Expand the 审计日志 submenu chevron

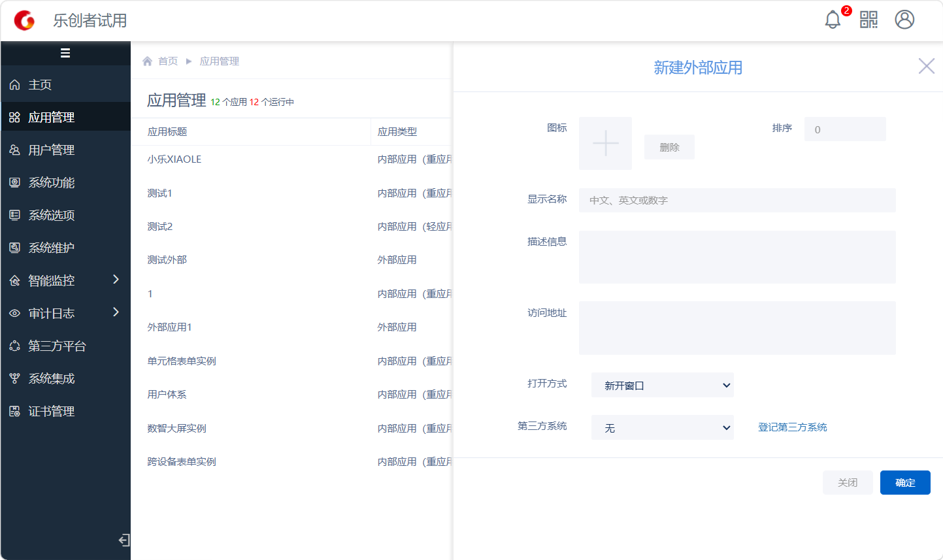click(x=116, y=312)
